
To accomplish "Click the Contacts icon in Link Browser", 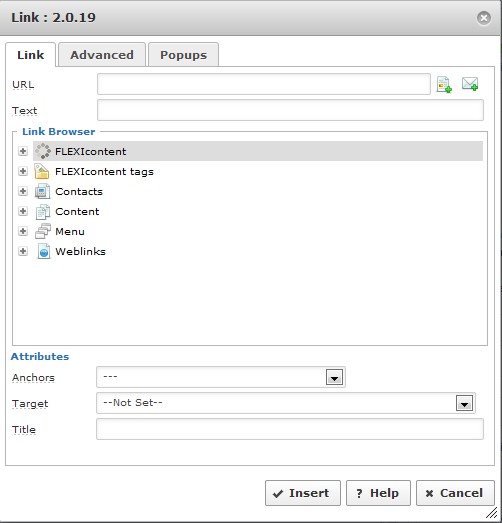I will 43,191.
